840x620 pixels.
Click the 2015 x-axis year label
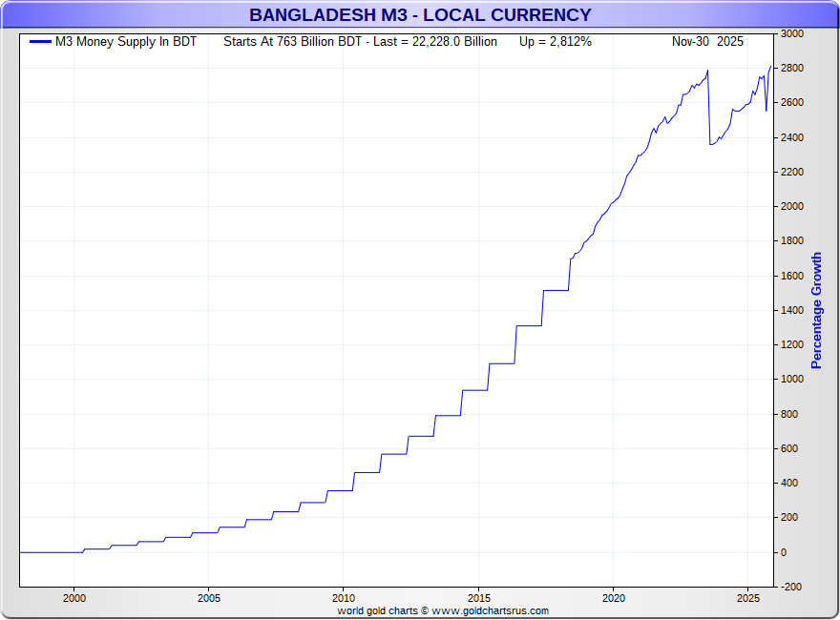click(478, 598)
